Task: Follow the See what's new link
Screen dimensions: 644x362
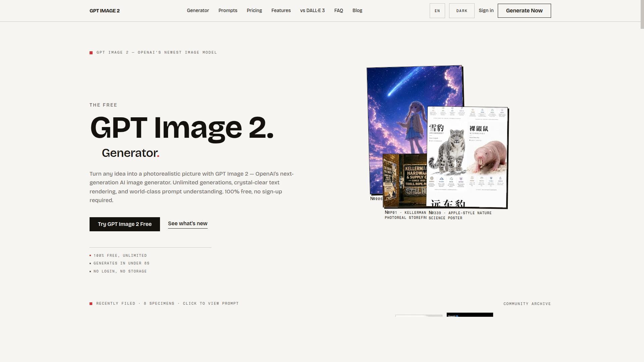Action: pyautogui.click(x=187, y=224)
